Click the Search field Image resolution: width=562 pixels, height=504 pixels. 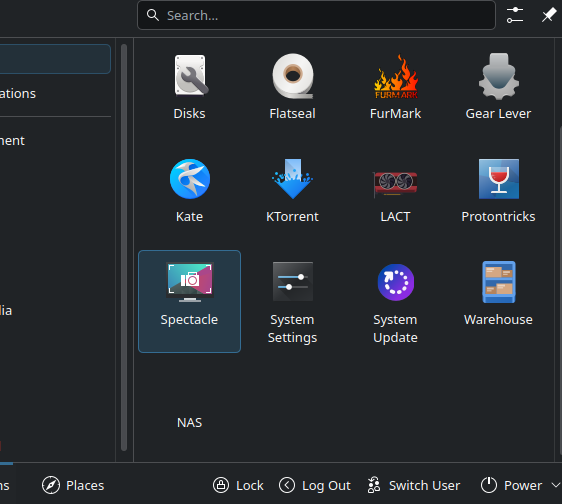[316, 15]
